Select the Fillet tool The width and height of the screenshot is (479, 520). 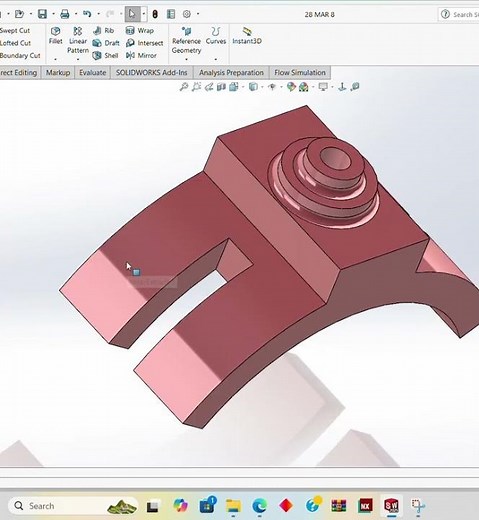click(x=55, y=35)
